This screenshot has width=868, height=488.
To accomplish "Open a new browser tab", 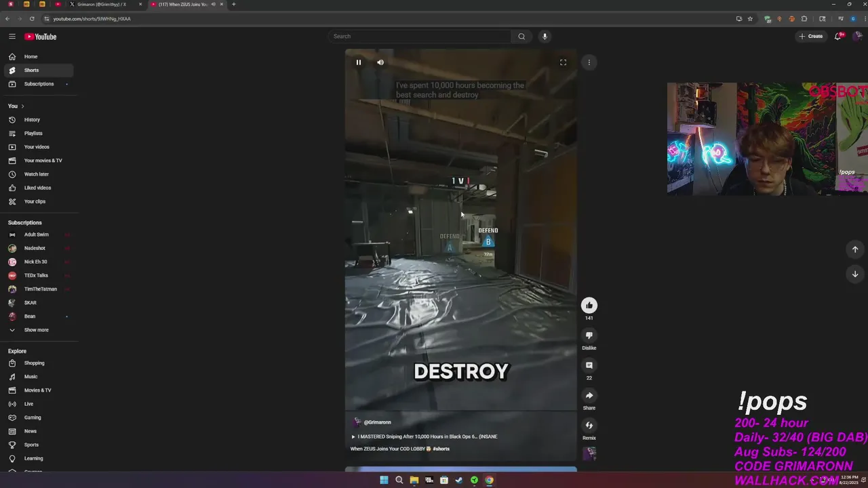I will click(x=234, y=4).
